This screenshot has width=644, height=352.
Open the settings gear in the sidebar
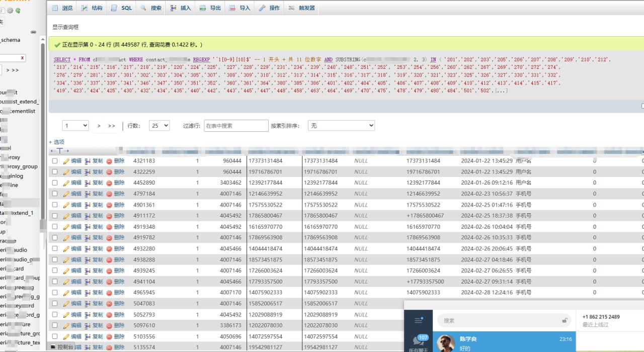click(10, 10)
